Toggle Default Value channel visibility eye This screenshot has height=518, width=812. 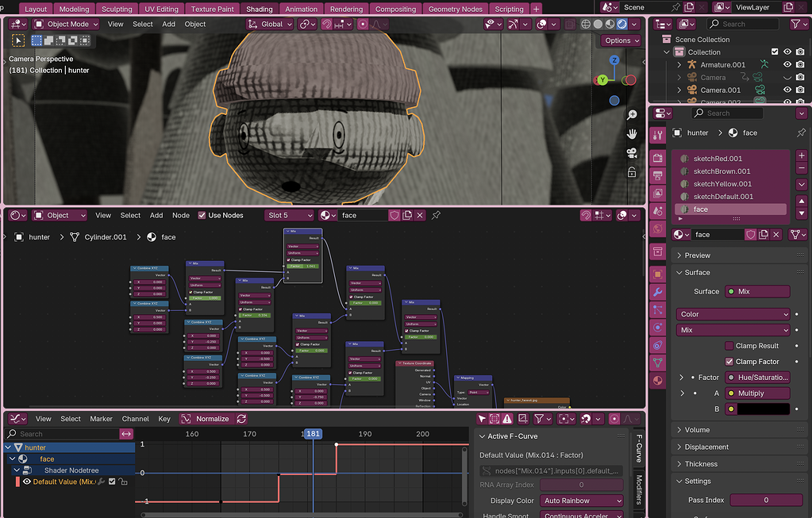(x=27, y=482)
